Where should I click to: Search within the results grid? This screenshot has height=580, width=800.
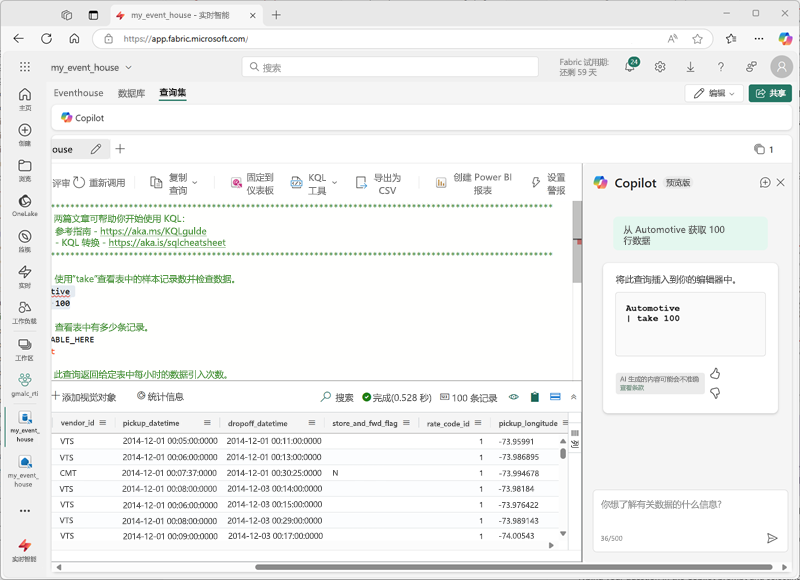click(337, 397)
